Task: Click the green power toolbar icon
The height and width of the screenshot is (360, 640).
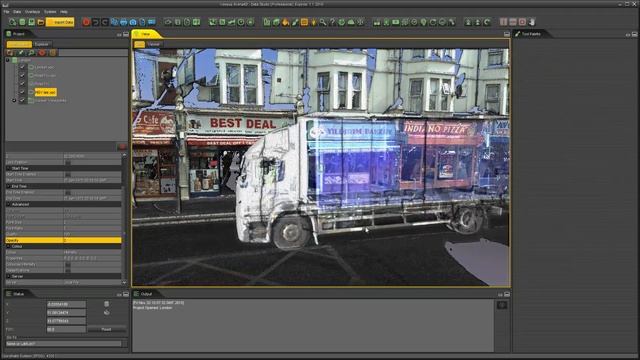Action: [x=342, y=22]
